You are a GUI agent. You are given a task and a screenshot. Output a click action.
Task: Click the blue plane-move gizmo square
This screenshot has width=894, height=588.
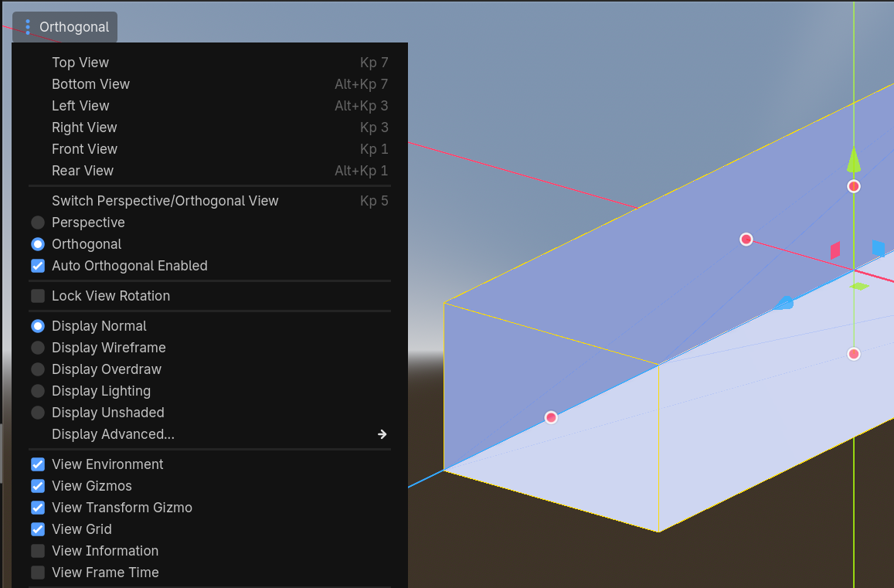click(x=879, y=248)
